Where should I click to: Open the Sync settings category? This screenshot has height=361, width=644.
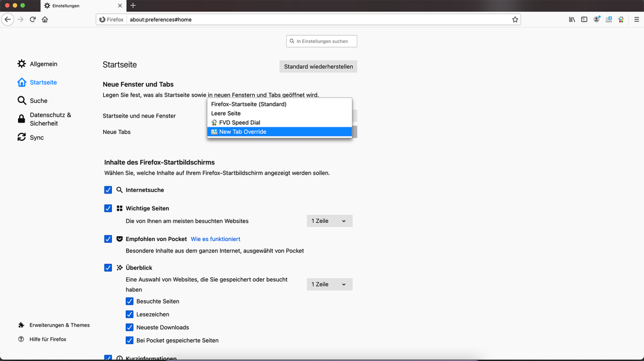click(x=30, y=138)
